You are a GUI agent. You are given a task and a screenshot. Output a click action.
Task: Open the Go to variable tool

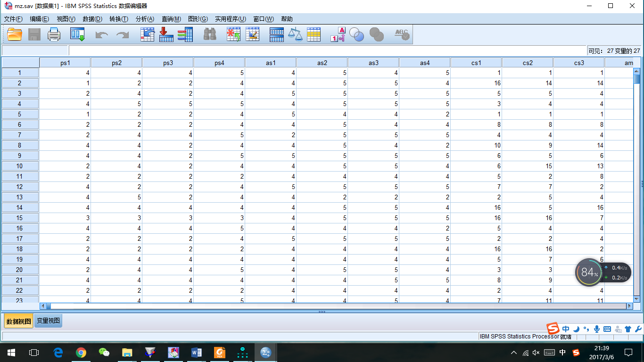click(166, 34)
